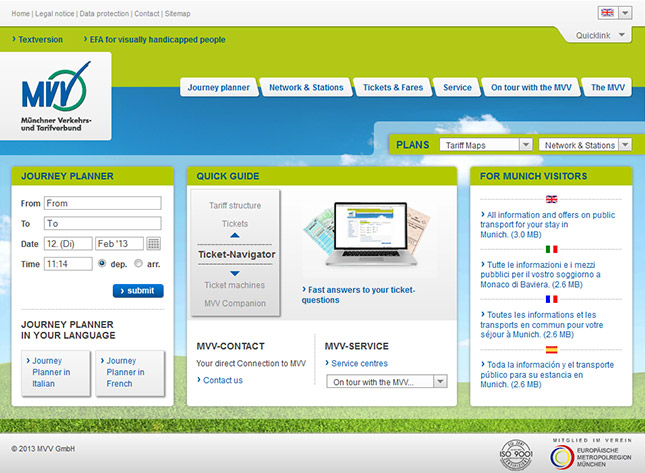Click the UK flag language icon in header
Image resolution: width=645 pixels, height=473 pixels.
(x=607, y=13)
